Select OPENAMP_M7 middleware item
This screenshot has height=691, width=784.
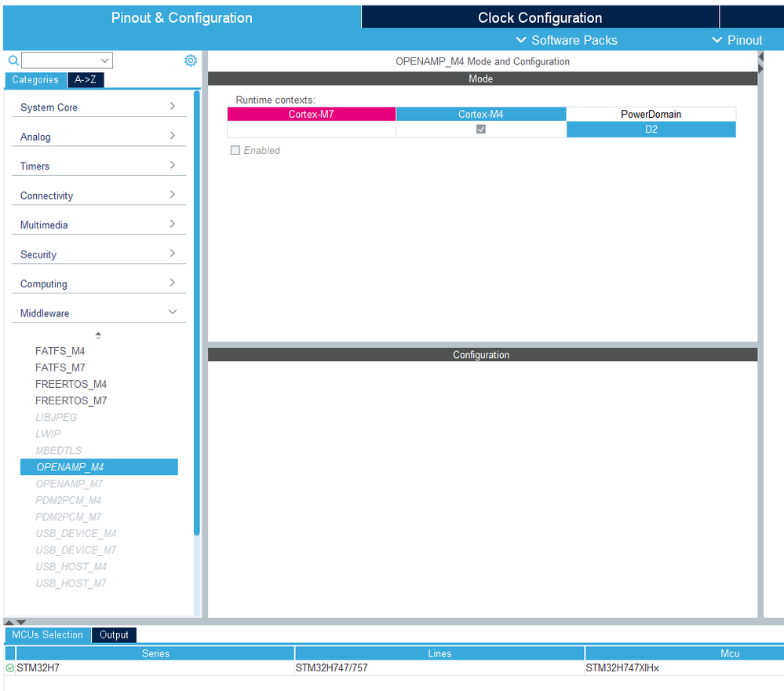(x=69, y=484)
